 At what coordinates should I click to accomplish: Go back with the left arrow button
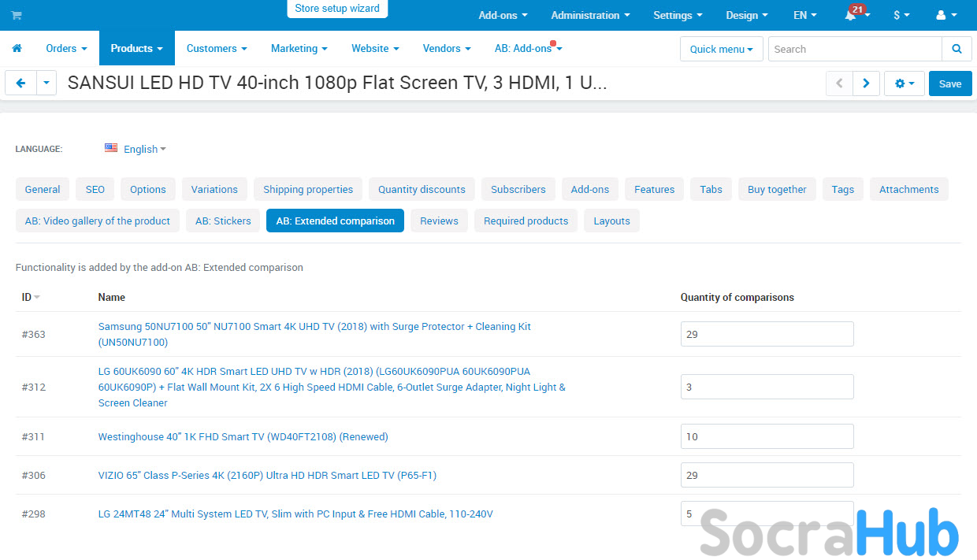tap(20, 83)
